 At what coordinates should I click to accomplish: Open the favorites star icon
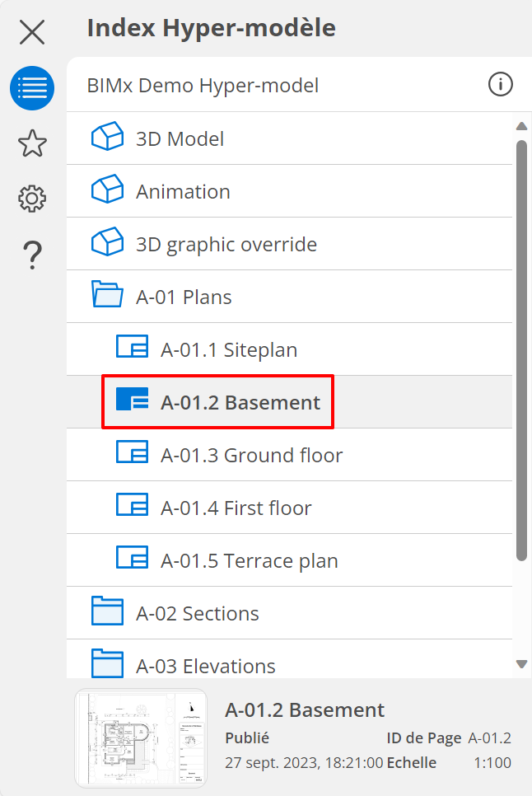tap(32, 144)
